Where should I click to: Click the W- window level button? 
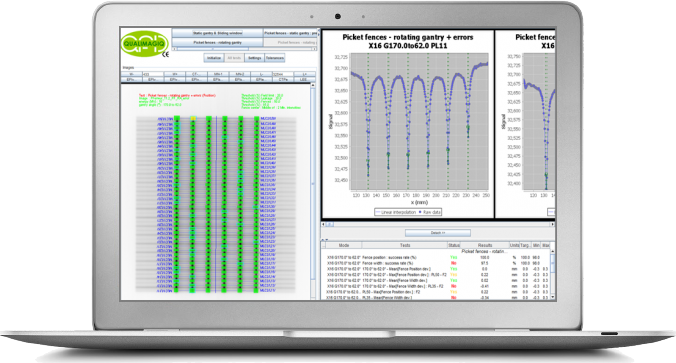pyautogui.click(x=132, y=74)
